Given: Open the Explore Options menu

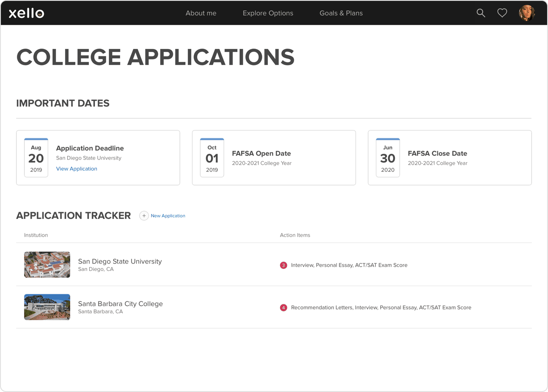Looking at the screenshot, I should [x=268, y=13].
